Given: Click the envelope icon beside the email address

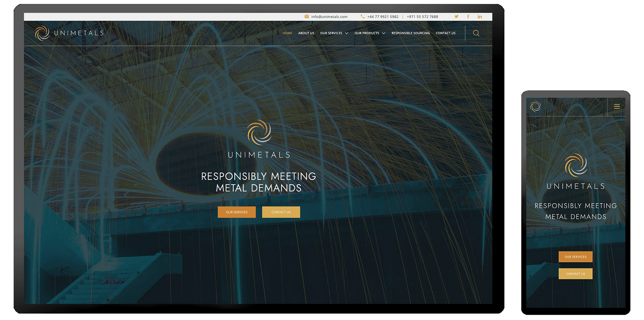Looking at the screenshot, I should (307, 16).
